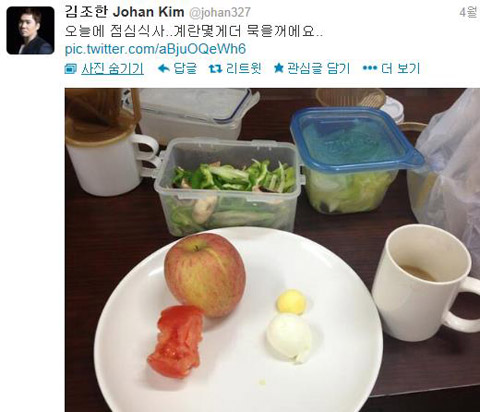480x412 pixels.
Task: Click Johan Kim's profile avatar photo
Action: [x=30, y=30]
